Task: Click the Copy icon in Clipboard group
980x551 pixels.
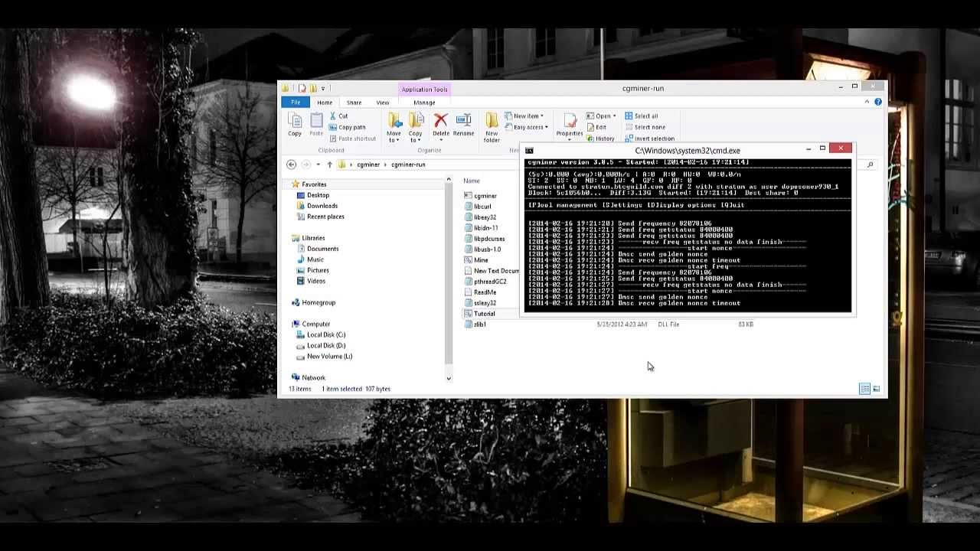Action: coord(295,123)
